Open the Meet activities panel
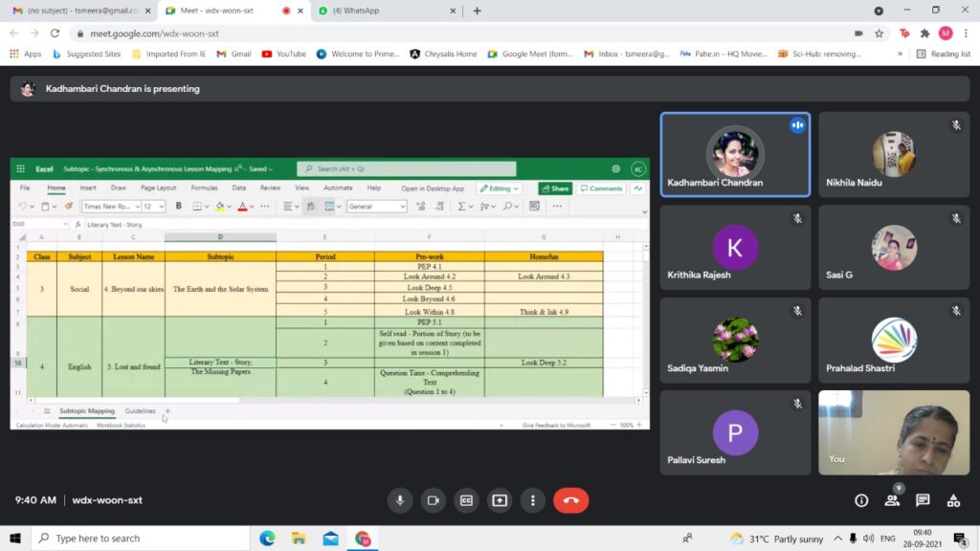Viewport: 980px width, 551px height. point(953,500)
